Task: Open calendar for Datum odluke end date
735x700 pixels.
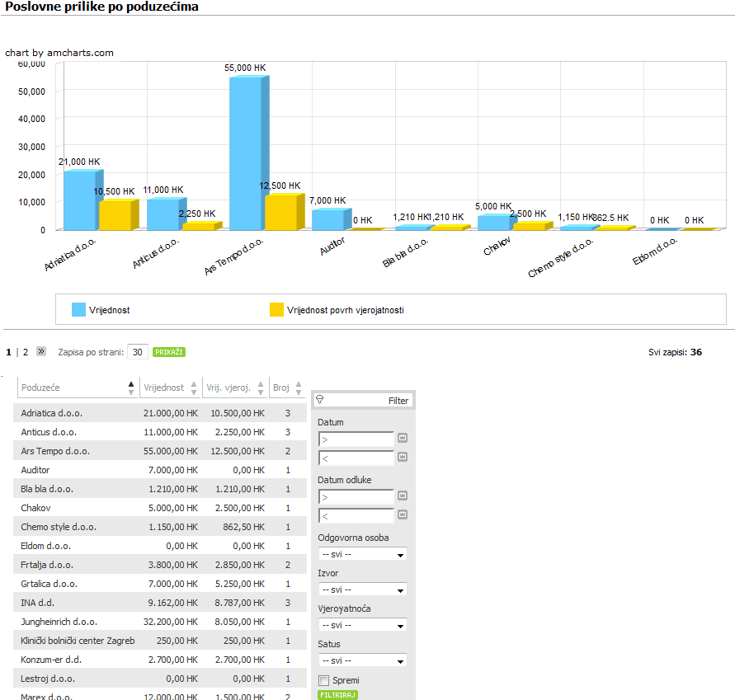Action: coord(403,514)
